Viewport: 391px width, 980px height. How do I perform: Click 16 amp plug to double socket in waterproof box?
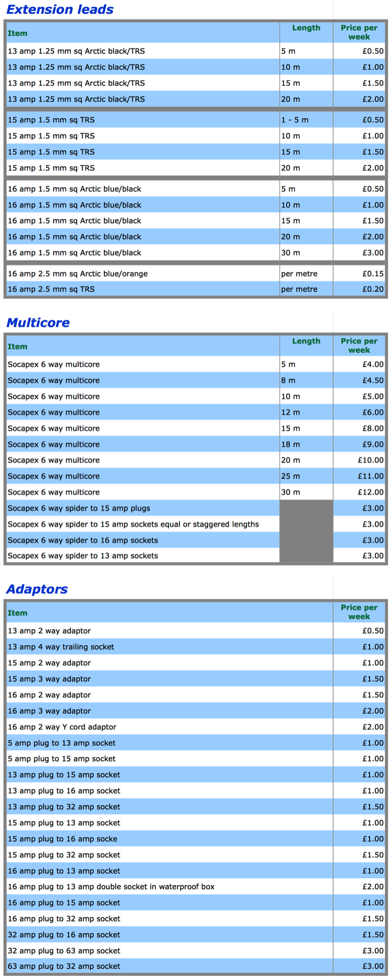111,887
